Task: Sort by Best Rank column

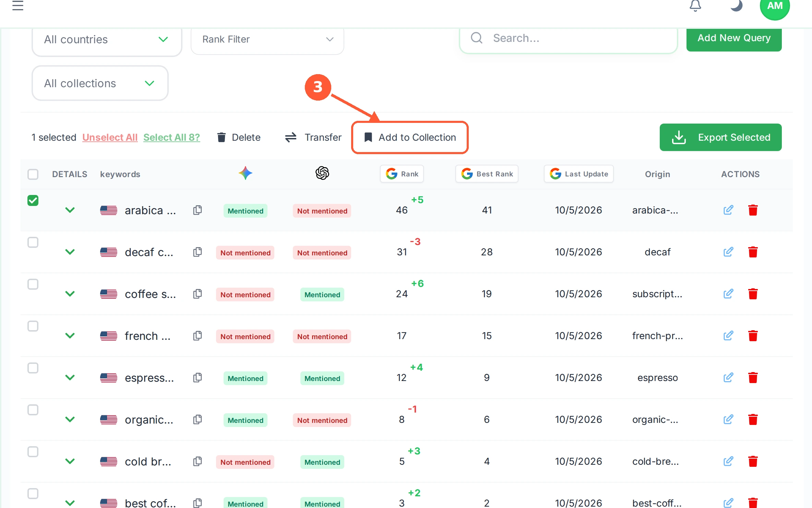Action: point(487,174)
